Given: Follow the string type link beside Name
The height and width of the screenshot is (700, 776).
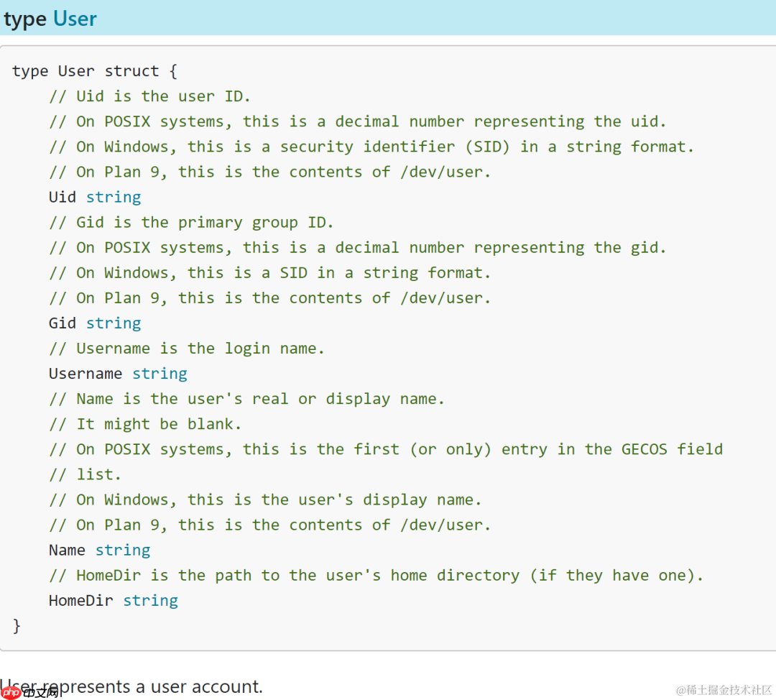Looking at the screenshot, I should click(x=123, y=551).
